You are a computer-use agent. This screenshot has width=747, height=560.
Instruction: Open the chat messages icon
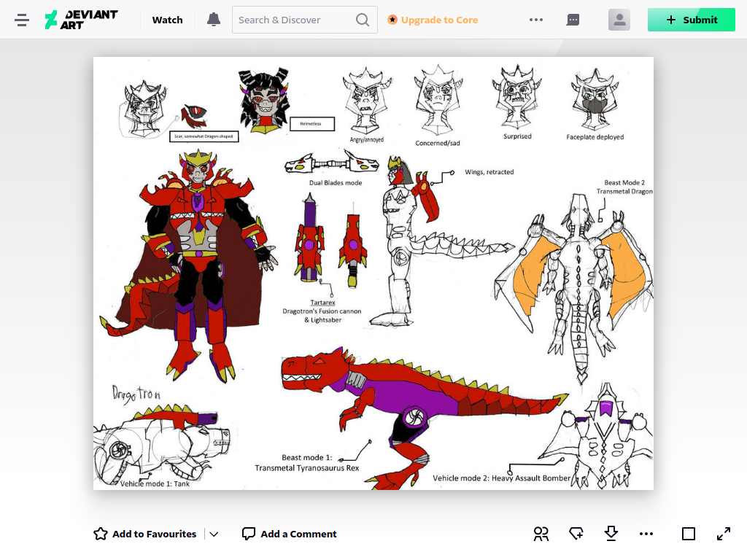(573, 20)
